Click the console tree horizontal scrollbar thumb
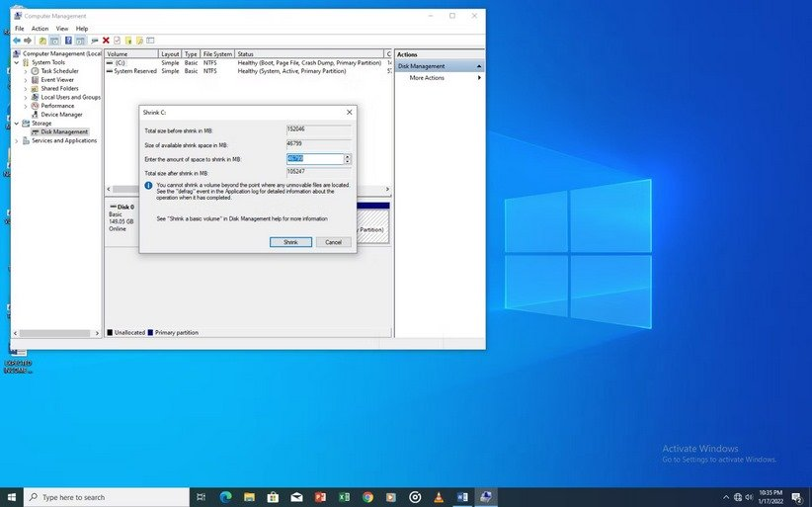This screenshot has height=507, width=812. [54, 333]
